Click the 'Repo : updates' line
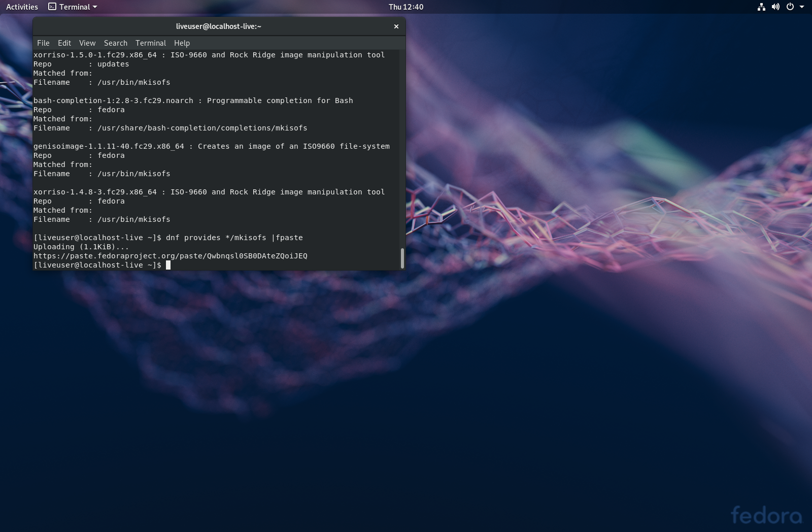The height and width of the screenshot is (532, 812). [x=81, y=64]
